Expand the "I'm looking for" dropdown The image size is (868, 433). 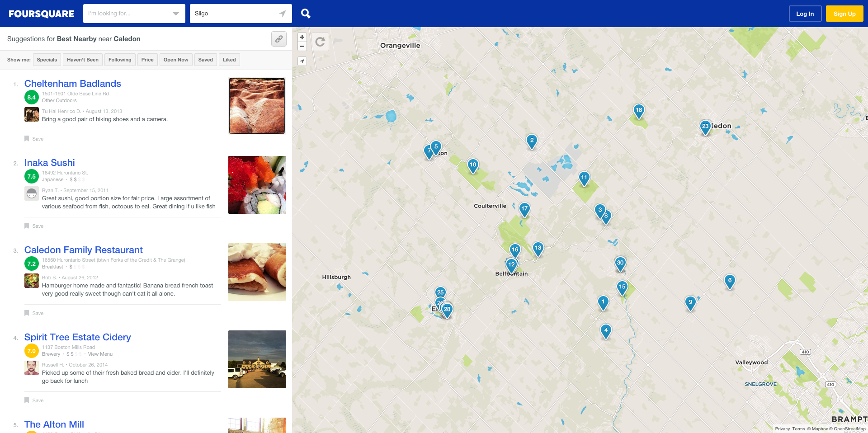(x=176, y=14)
